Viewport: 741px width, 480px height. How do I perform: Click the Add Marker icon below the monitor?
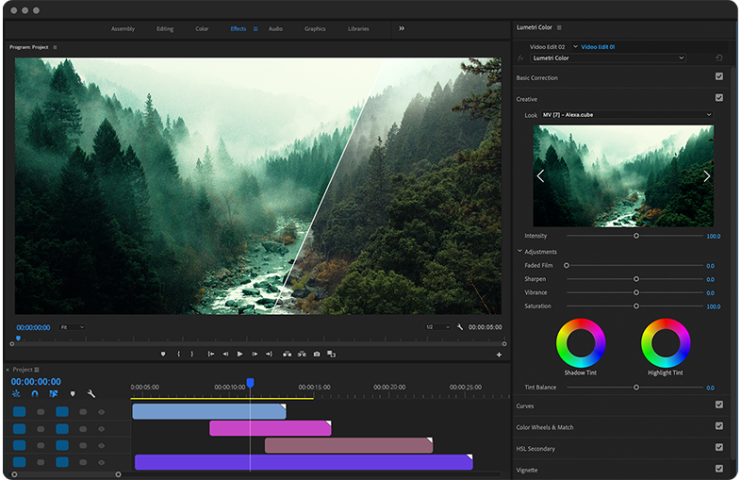tap(163, 354)
